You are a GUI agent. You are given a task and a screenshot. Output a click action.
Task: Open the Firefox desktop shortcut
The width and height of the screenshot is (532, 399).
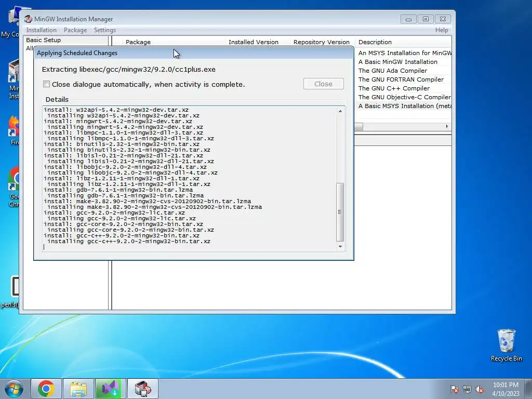(14, 130)
